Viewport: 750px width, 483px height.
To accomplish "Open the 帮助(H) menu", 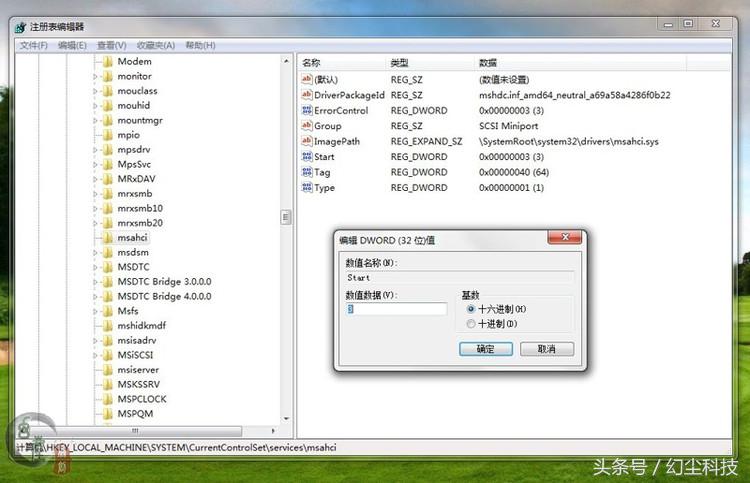I will click(200, 45).
